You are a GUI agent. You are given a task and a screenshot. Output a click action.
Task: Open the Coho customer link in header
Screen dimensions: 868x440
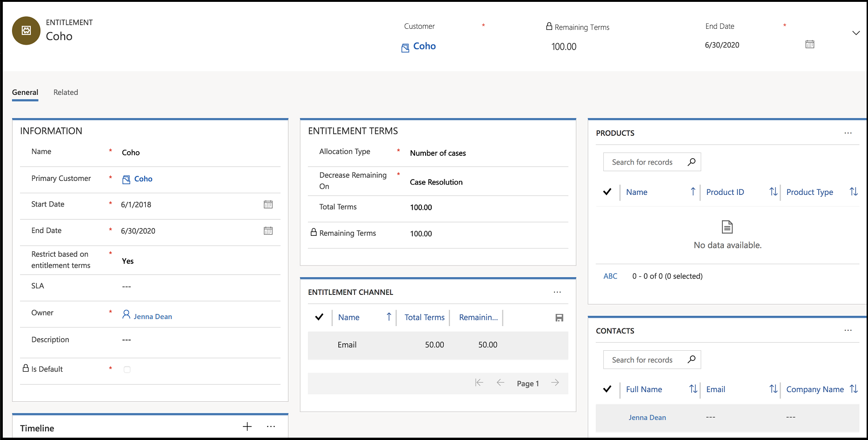point(424,46)
